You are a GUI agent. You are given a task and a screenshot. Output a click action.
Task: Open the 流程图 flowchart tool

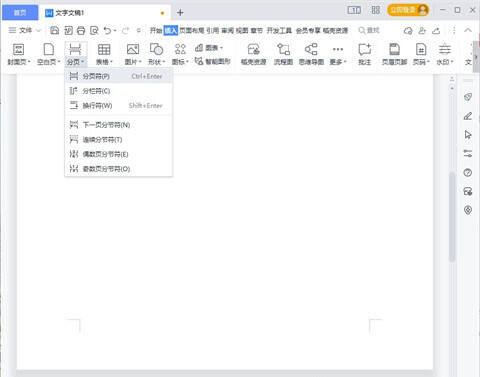(x=283, y=54)
